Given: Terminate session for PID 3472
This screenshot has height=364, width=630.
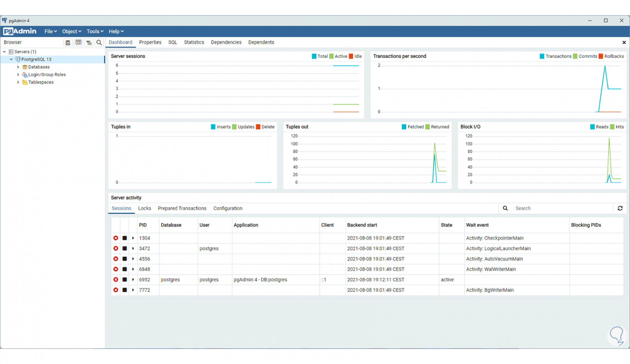Looking at the screenshot, I should click(116, 248).
